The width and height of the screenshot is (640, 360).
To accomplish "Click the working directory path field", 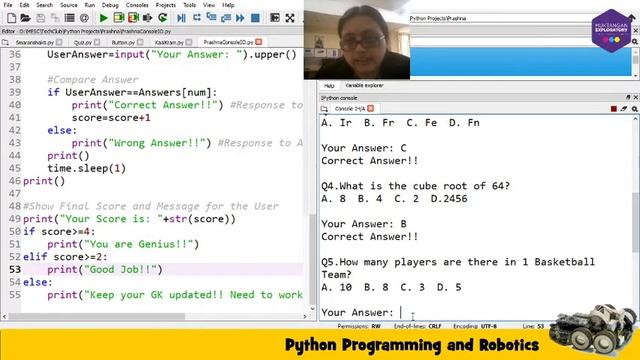I will coord(501,18).
